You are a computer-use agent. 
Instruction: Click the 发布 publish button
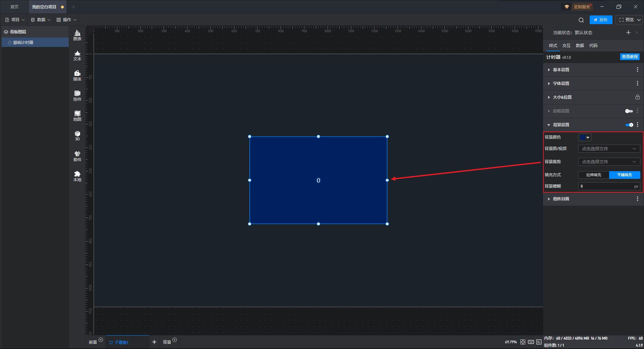(x=601, y=20)
